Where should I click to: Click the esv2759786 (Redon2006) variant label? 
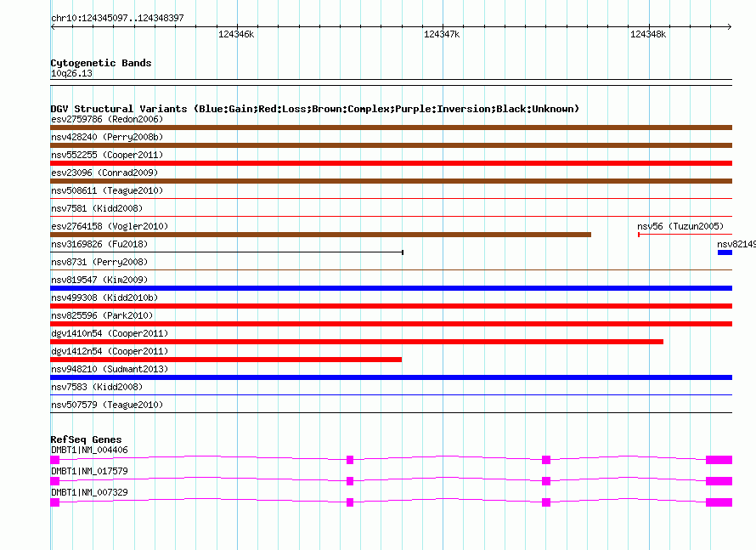(106, 119)
